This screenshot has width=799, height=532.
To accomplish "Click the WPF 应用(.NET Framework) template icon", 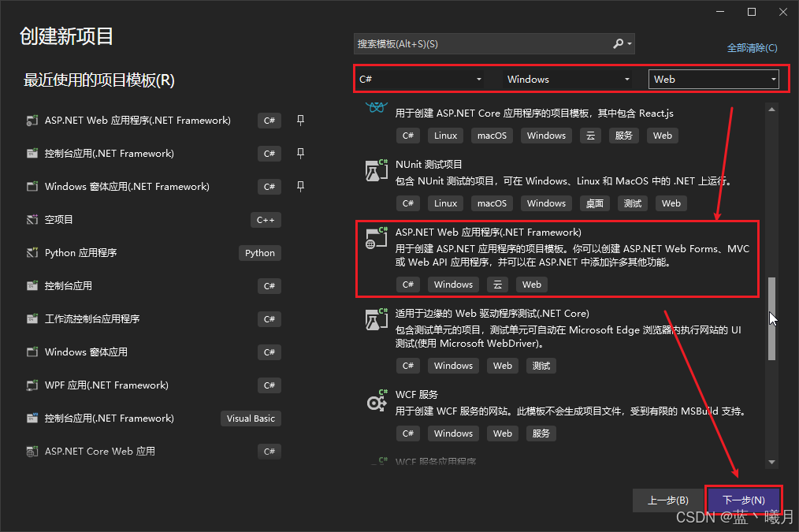I will point(32,385).
